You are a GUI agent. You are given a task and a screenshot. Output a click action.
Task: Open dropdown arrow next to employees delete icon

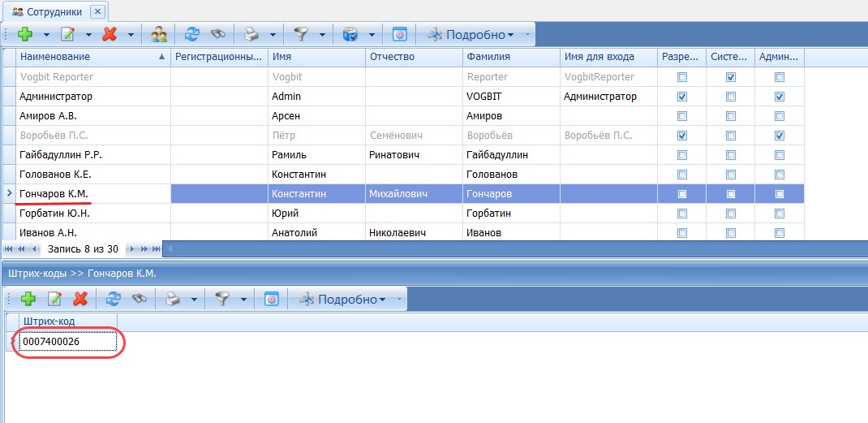(131, 34)
